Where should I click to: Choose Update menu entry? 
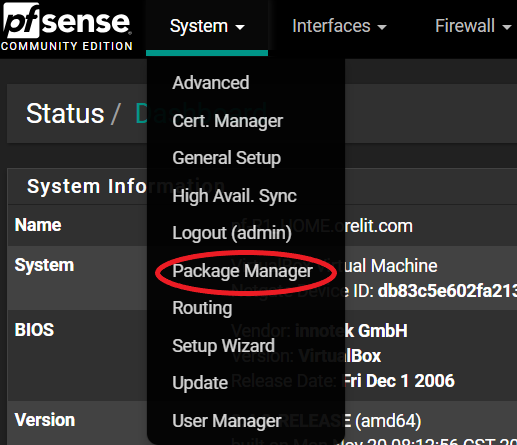click(x=200, y=383)
